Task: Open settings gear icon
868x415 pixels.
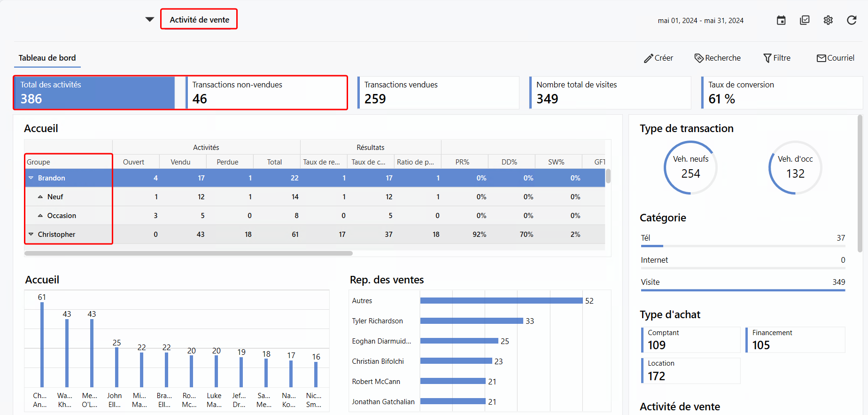Action: pos(828,20)
